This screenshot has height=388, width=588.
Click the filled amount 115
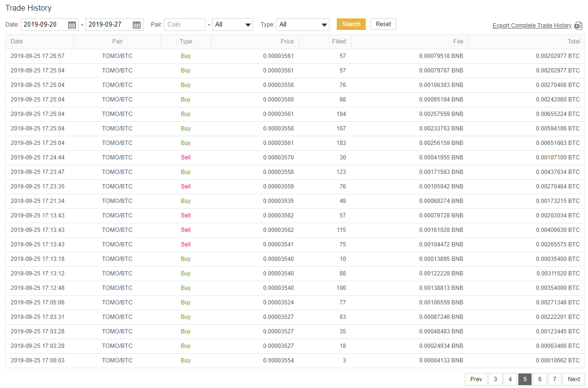pyautogui.click(x=341, y=230)
